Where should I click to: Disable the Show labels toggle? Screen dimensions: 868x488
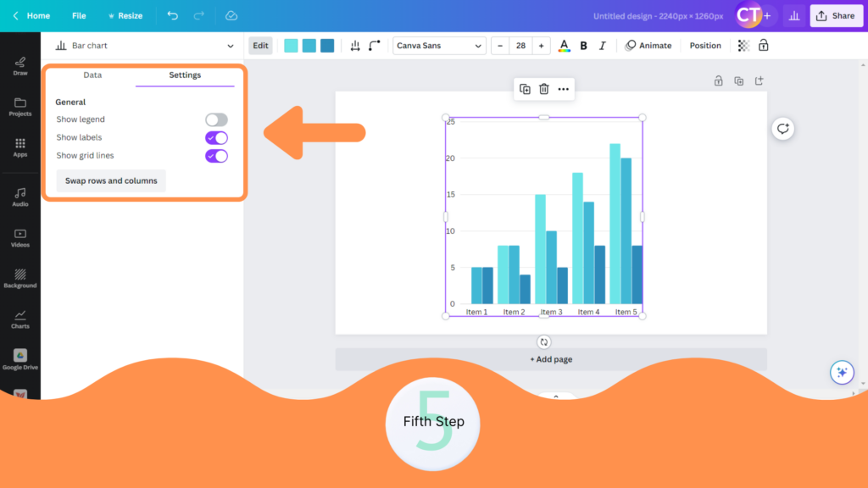click(x=216, y=138)
